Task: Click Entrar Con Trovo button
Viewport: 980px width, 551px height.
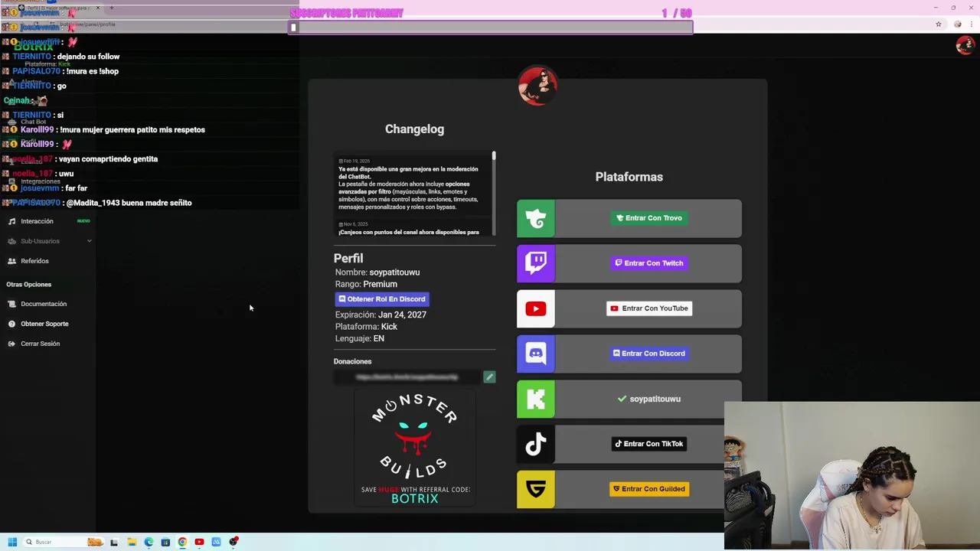Action: click(648, 218)
